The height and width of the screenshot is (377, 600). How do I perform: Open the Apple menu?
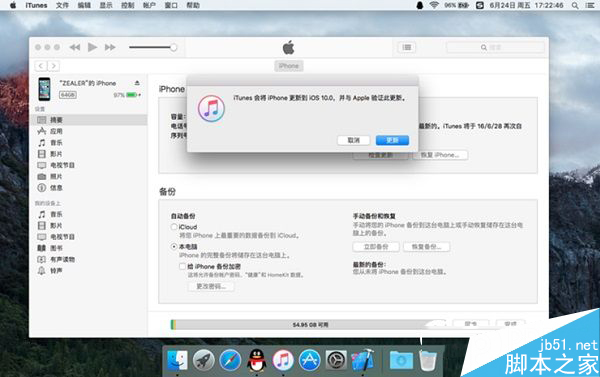(13, 5)
